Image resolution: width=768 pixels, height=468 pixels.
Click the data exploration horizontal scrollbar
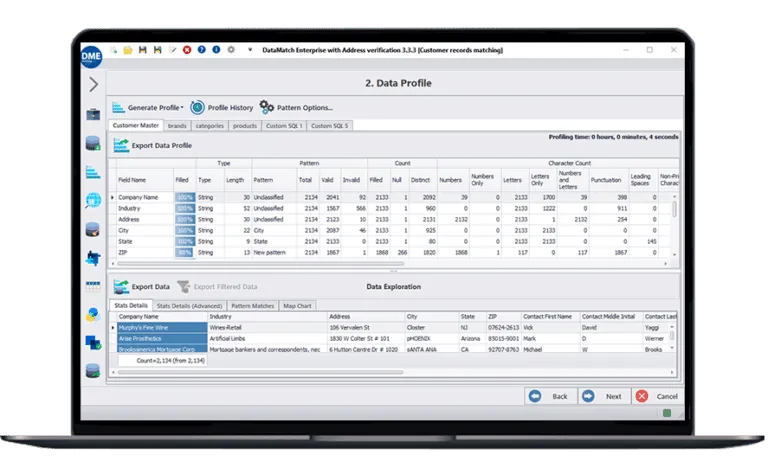click(260, 372)
